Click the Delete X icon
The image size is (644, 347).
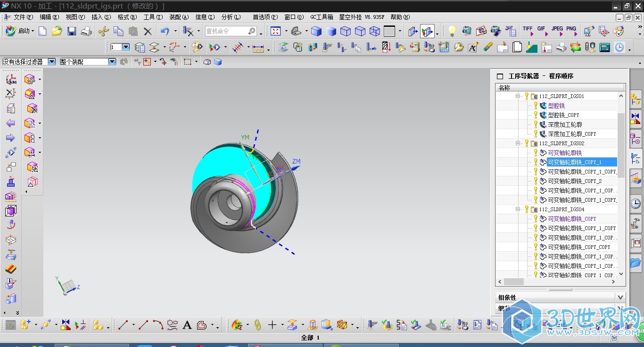(148, 32)
